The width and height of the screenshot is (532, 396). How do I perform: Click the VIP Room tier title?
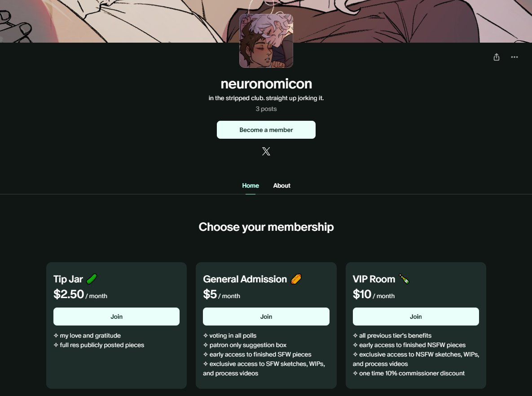pyautogui.click(x=374, y=279)
